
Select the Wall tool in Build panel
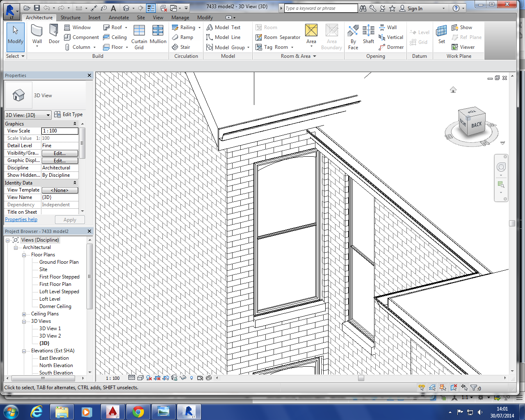tap(37, 32)
